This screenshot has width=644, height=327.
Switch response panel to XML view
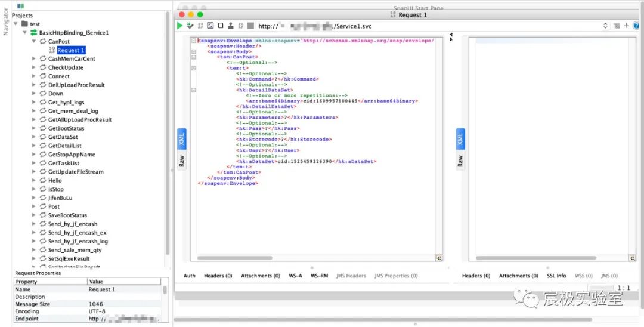tap(460, 139)
